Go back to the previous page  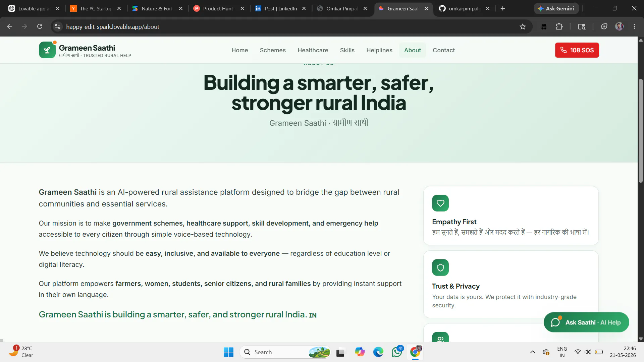pos(9,26)
